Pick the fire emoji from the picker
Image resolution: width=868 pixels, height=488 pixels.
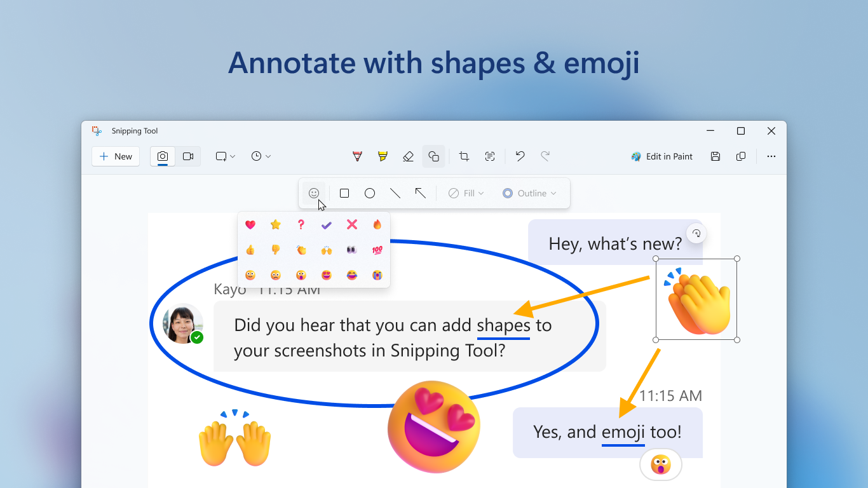pyautogui.click(x=377, y=224)
